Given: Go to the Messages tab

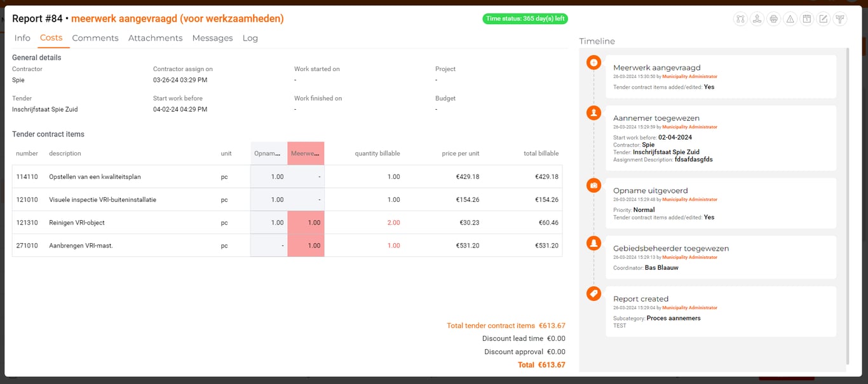Looking at the screenshot, I should click(x=212, y=38).
